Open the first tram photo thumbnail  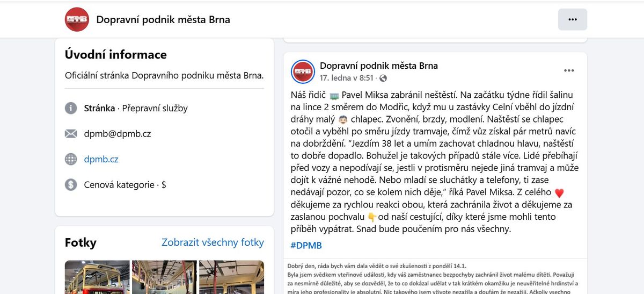pyautogui.click(x=97, y=277)
